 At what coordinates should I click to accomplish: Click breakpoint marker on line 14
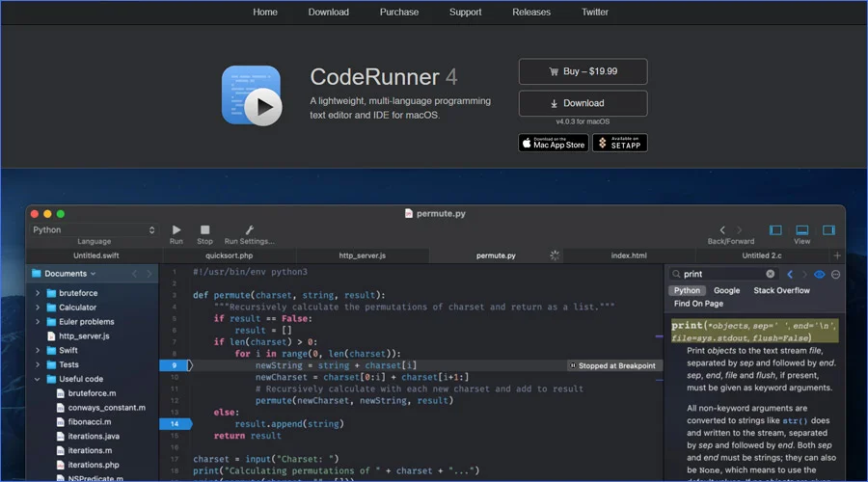pyautogui.click(x=176, y=424)
